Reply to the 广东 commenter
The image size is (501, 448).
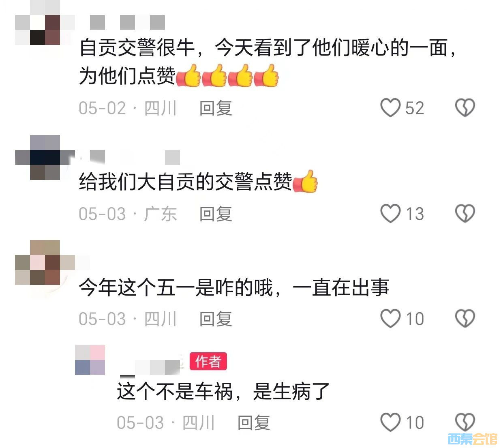(x=216, y=214)
